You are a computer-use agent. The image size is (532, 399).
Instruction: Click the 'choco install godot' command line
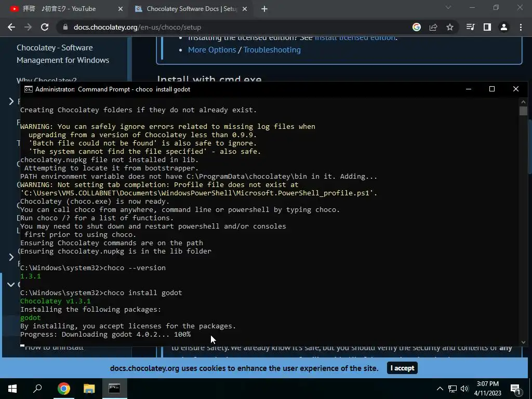coord(101,293)
